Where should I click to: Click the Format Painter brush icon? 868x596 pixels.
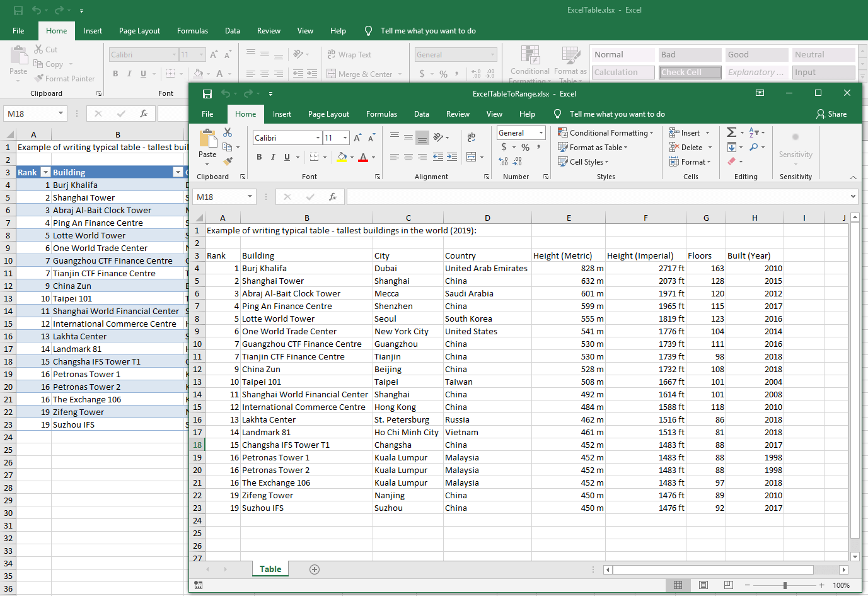pos(228,161)
